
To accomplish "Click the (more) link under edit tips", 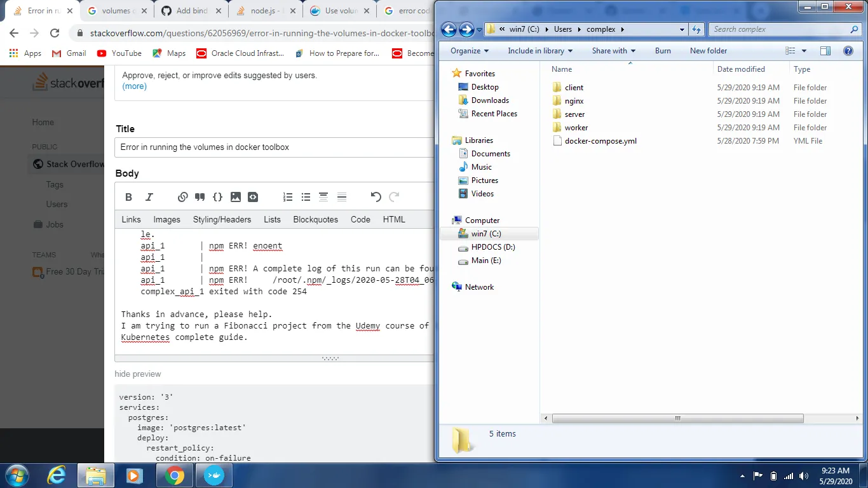I will (x=135, y=86).
